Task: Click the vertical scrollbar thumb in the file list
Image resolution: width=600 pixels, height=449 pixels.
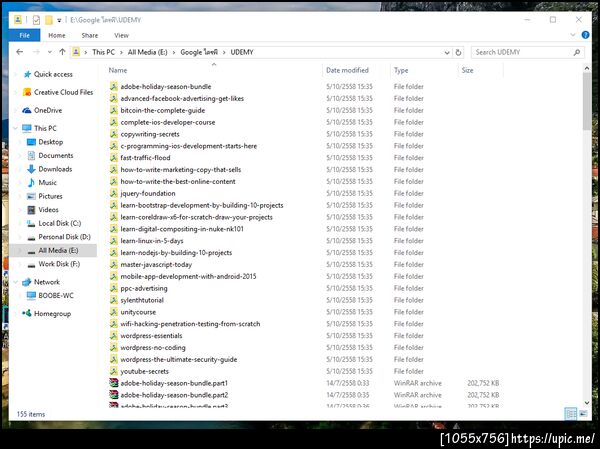Action: point(587,101)
